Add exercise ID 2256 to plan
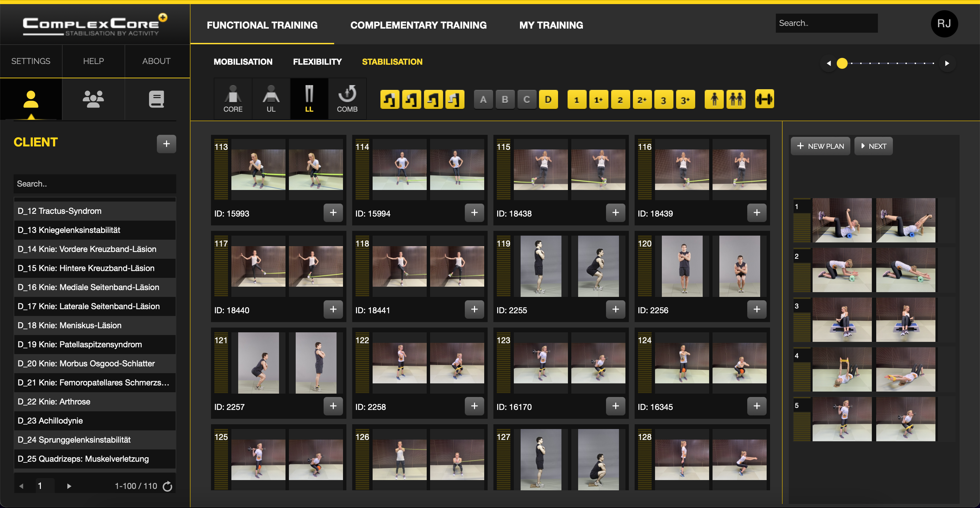The height and width of the screenshot is (508, 980). [756, 309]
